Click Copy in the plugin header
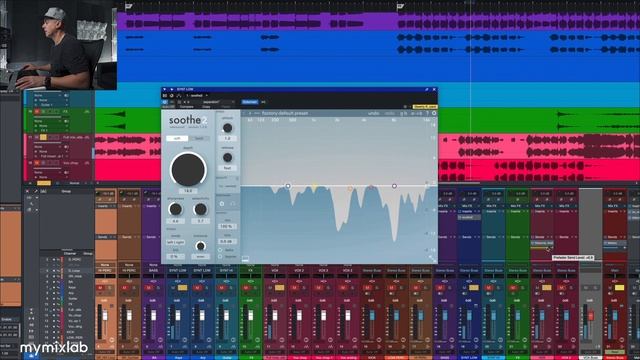Viewport: 640px width, 360px height. point(207,107)
